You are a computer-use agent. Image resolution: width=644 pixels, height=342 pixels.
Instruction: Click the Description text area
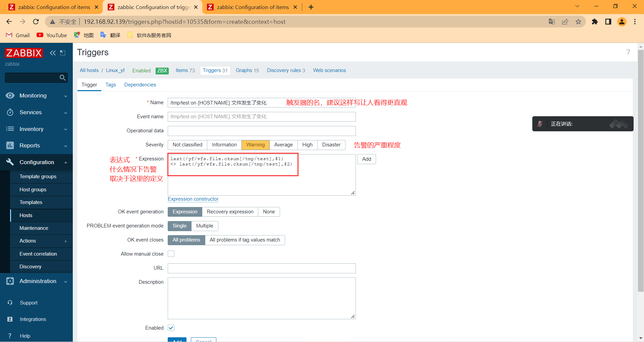click(x=262, y=298)
